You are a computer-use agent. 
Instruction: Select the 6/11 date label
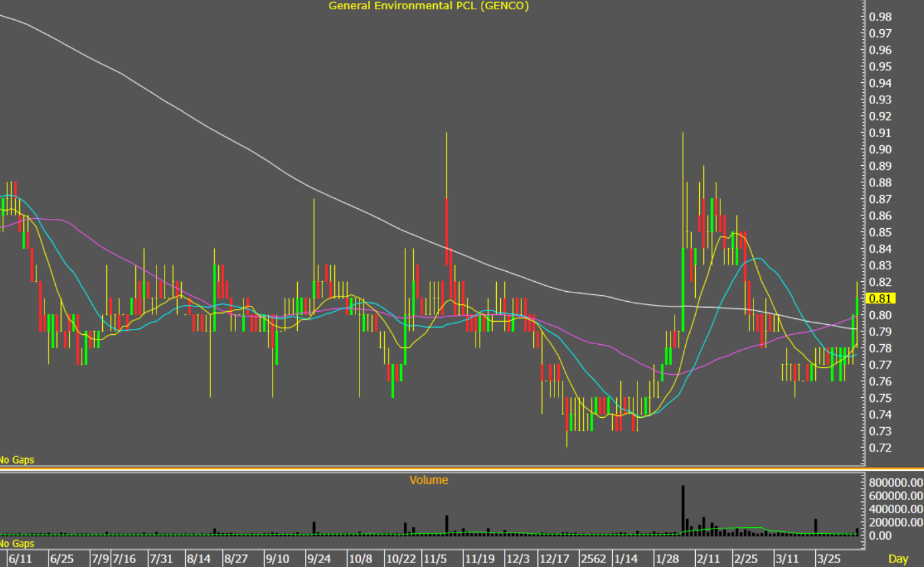coord(21,558)
